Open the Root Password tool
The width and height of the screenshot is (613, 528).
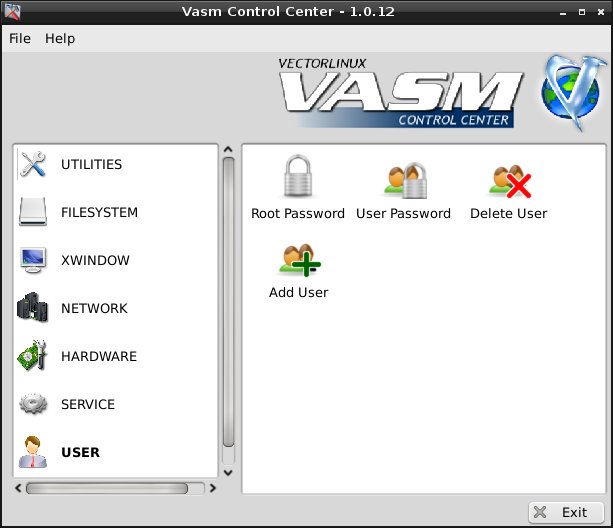pos(297,180)
